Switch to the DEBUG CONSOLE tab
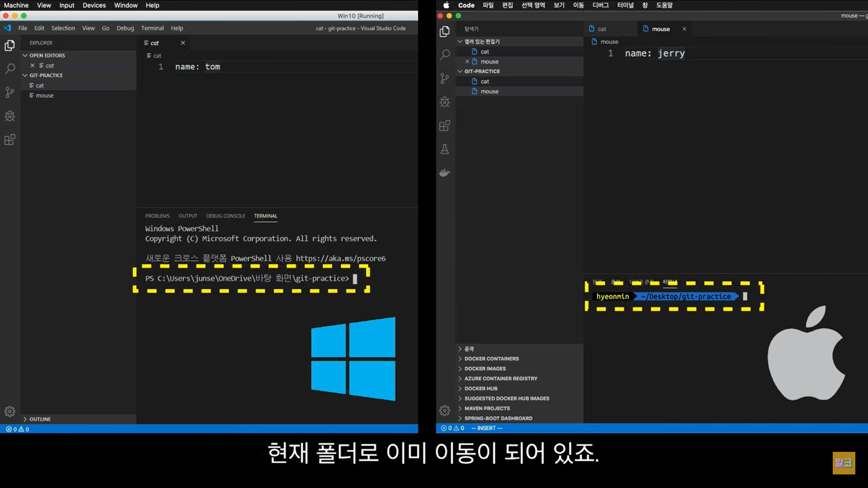 coord(226,216)
